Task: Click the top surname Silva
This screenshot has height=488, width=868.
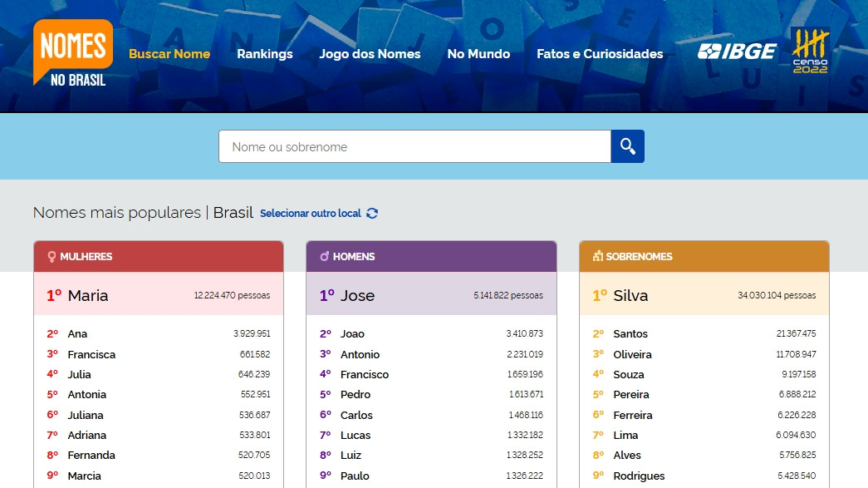Action: (630, 295)
